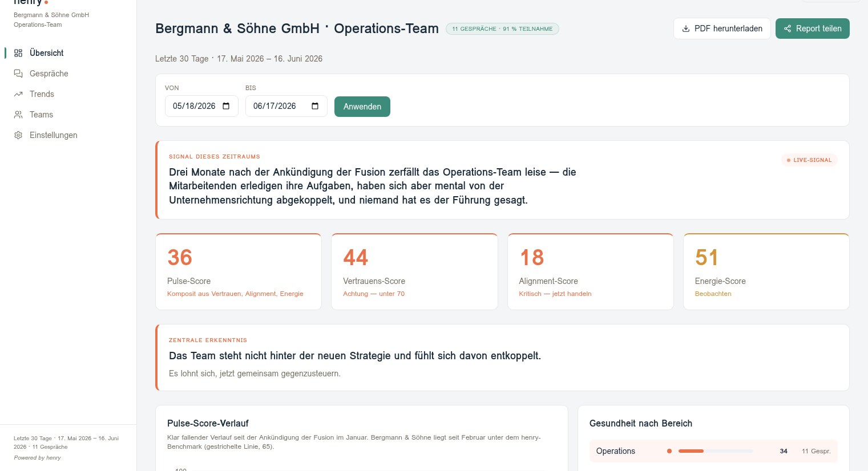Open calendar picker icon for VON date
The width and height of the screenshot is (868, 471).
pyautogui.click(x=226, y=106)
